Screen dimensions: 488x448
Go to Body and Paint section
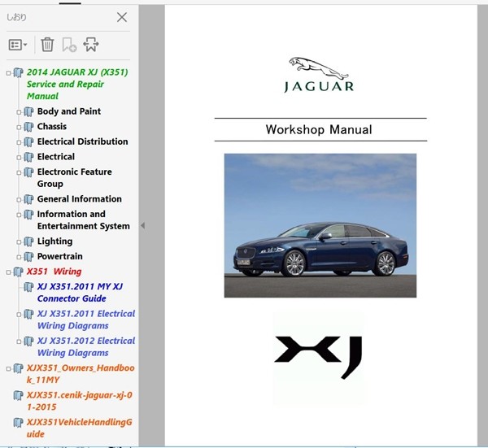click(69, 111)
